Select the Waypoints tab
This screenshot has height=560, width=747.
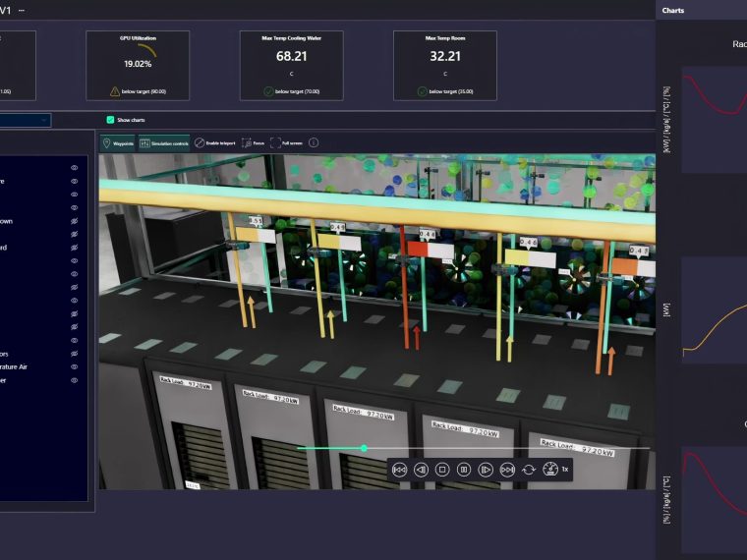coord(118,142)
